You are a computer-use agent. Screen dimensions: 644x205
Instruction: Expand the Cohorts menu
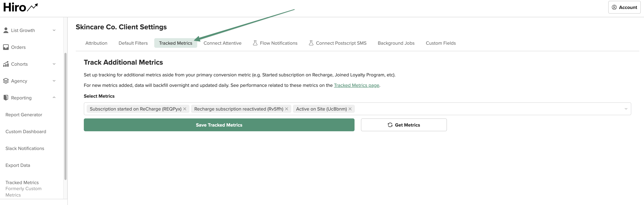point(54,64)
